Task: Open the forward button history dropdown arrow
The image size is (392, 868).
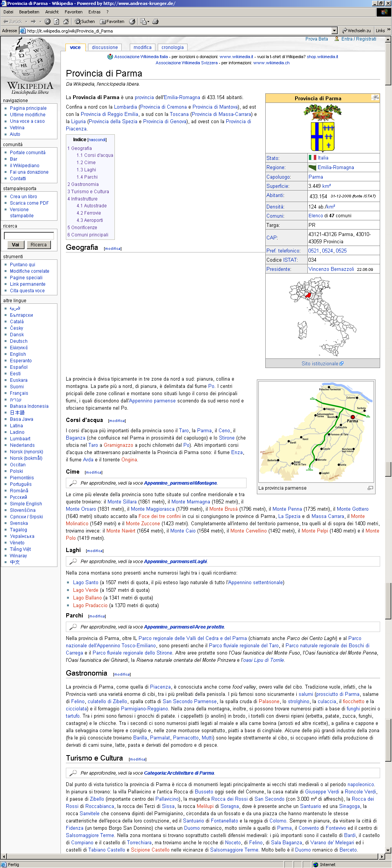Action: [x=40, y=21]
